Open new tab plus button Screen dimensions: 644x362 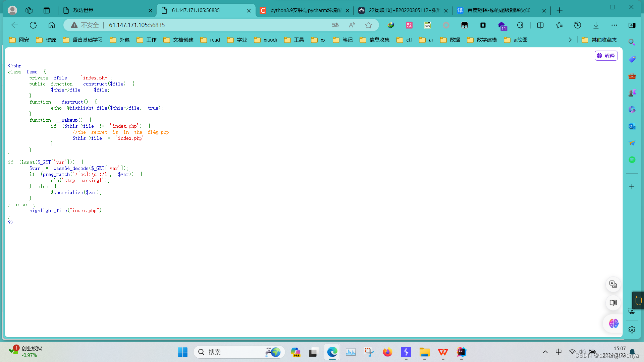(x=559, y=10)
